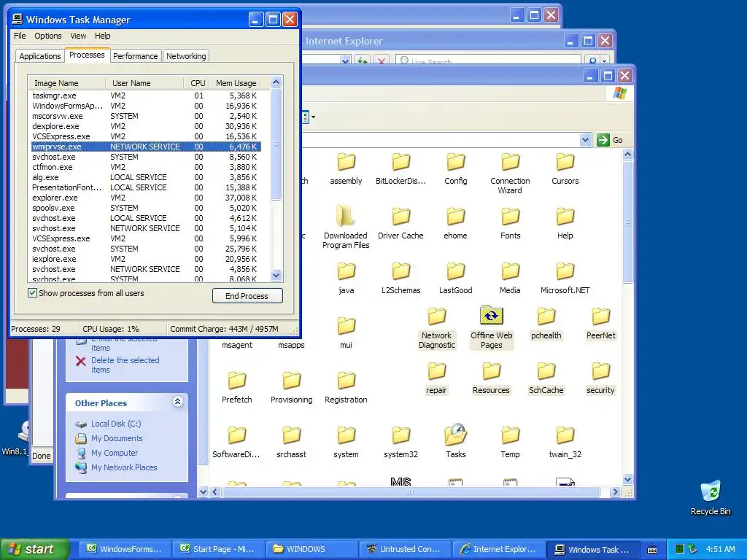Click Delete the selected items
This screenshot has width=747, height=560.
pos(125,365)
